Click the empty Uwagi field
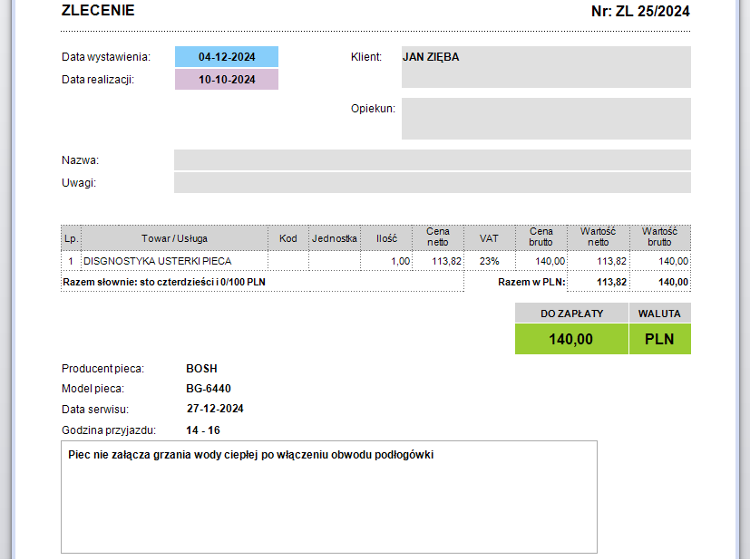 pos(432,183)
